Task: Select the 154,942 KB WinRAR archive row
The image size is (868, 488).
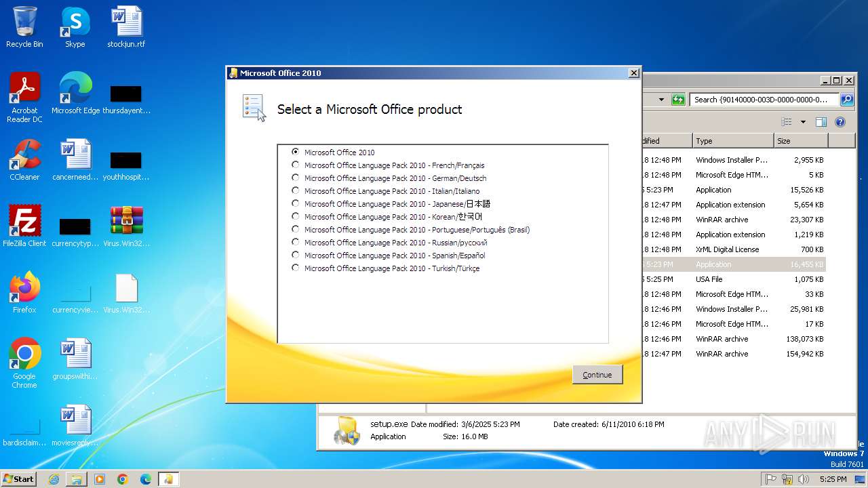Action: click(x=734, y=354)
